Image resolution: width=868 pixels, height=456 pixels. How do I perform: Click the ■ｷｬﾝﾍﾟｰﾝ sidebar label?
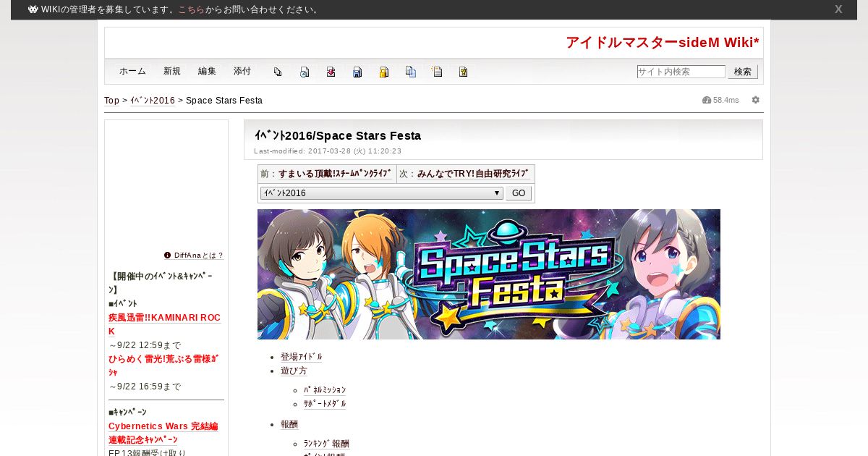tap(127, 412)
